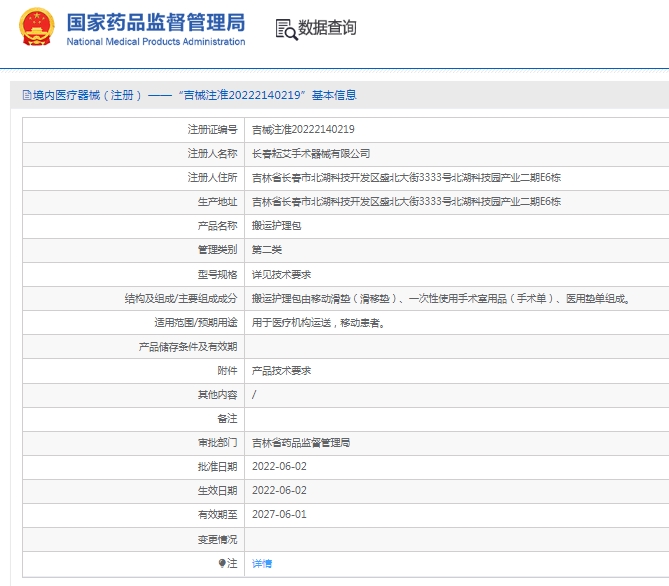The width and height of the screenshot is (669, 586).
Task: Select 吉林省药品监督管理局 value
Action: click(x=301, y=443)
